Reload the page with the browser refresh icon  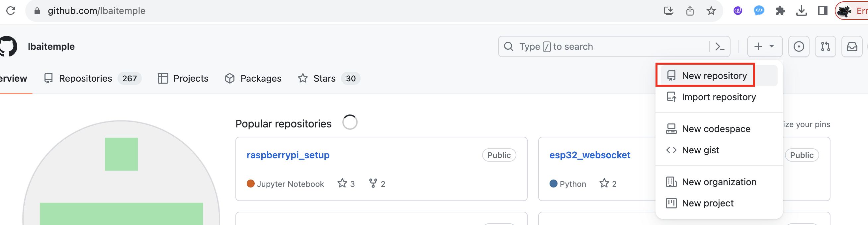pos(11,11)
